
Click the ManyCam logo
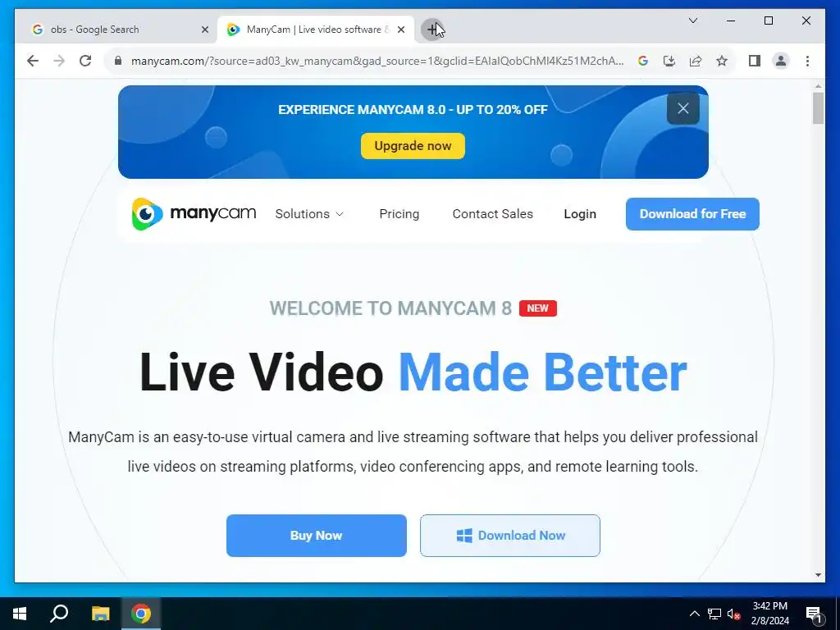pos(194,214)
